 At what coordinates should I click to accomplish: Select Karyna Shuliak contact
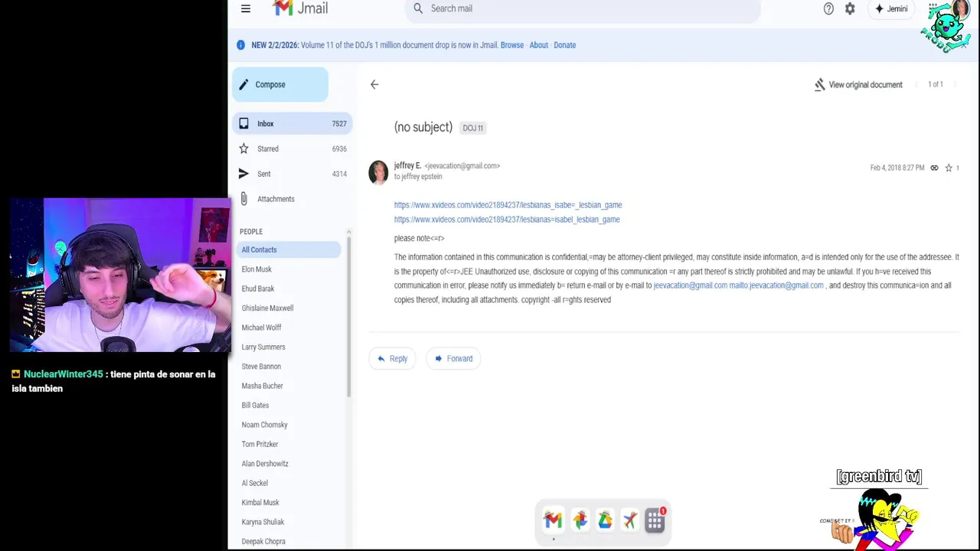click(x=263, y=522)
